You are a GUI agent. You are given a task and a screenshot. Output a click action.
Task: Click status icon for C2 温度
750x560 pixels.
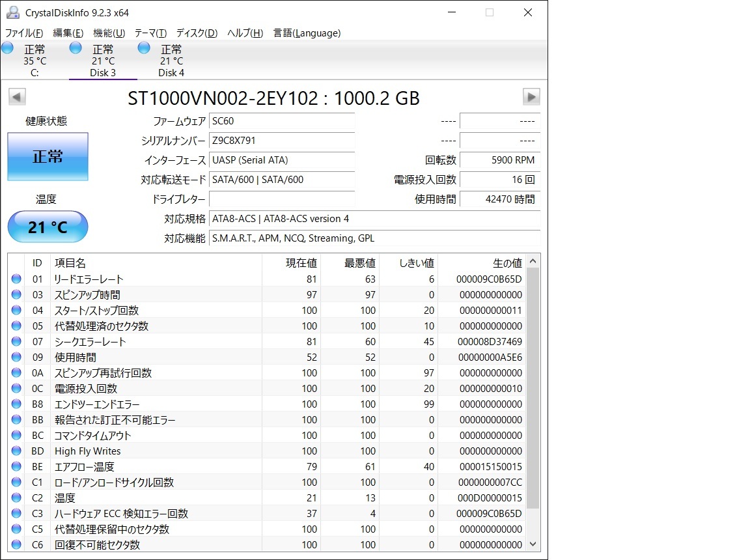point(16,497)
